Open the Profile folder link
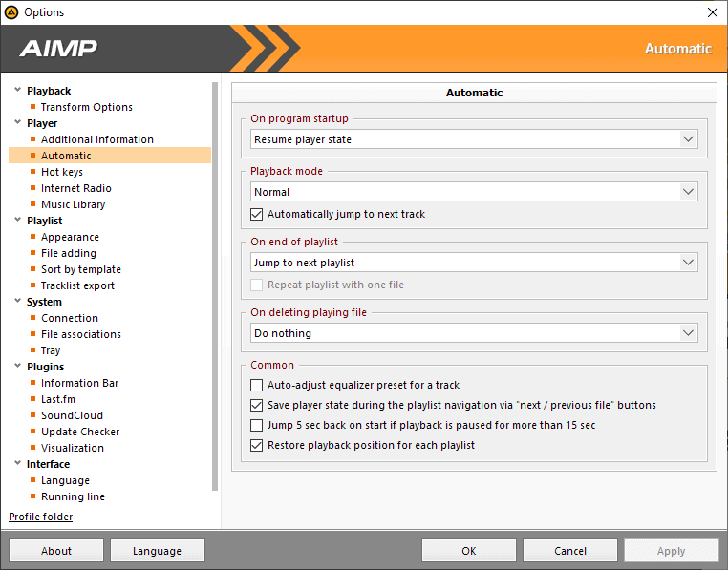The width and height of the screenshot is (728, 570). point(41,517)
